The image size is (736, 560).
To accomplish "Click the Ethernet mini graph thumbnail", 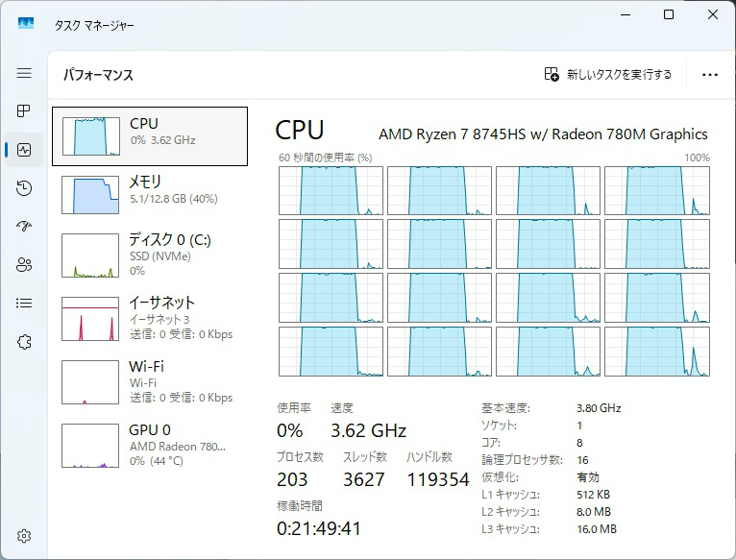I will coord(90,319).
